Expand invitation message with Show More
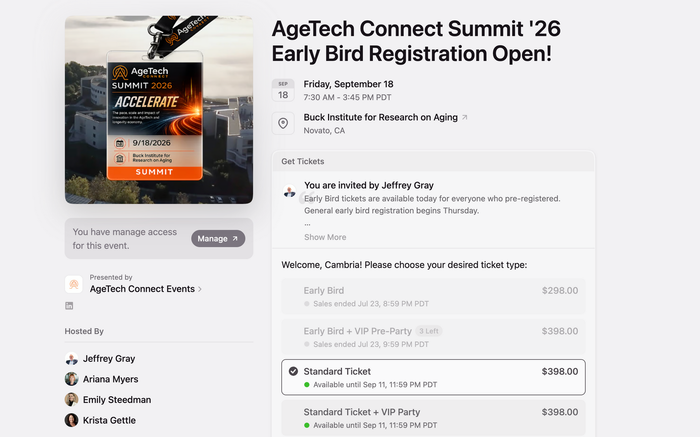The width and height of the screenshot is (700, 437). point(325,237)
